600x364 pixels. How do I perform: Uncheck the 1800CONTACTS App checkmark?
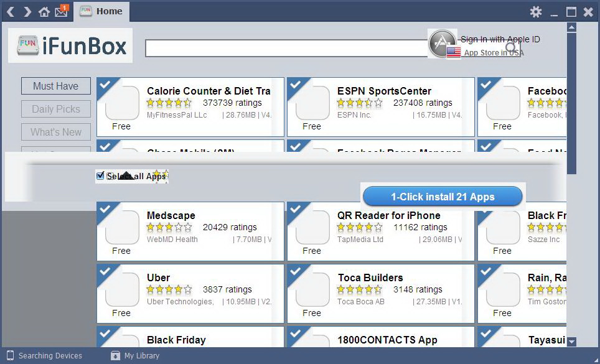point(295,333)
